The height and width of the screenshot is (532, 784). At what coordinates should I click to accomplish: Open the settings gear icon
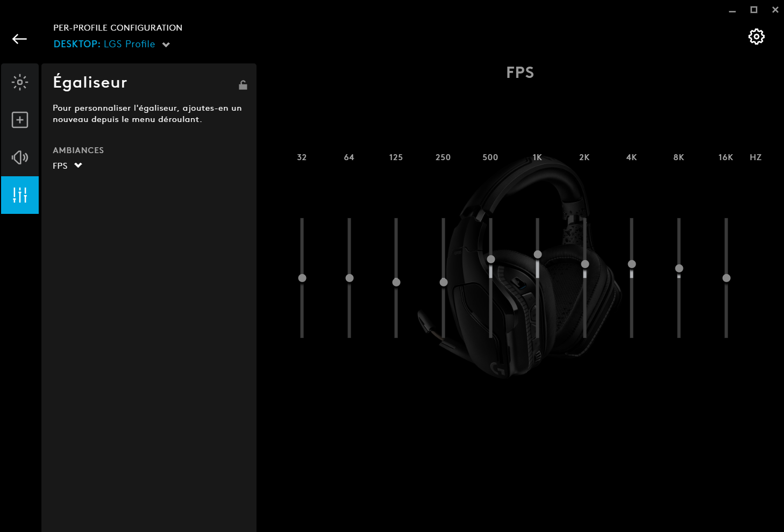(756, 37)
